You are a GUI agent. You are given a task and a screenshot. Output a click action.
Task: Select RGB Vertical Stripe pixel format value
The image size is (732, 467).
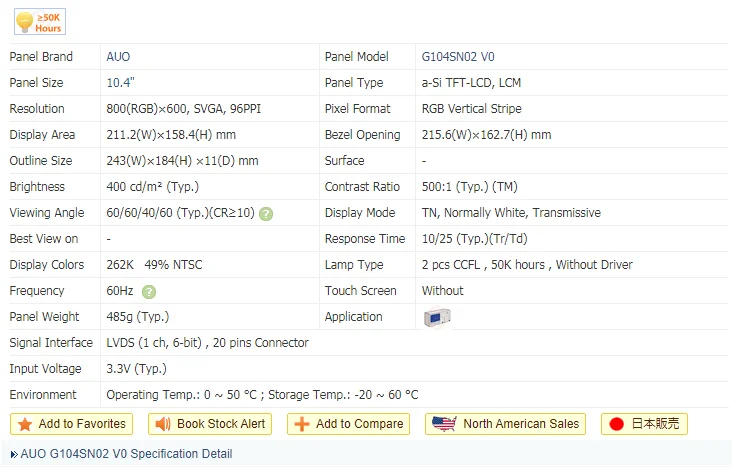[472, 109]
